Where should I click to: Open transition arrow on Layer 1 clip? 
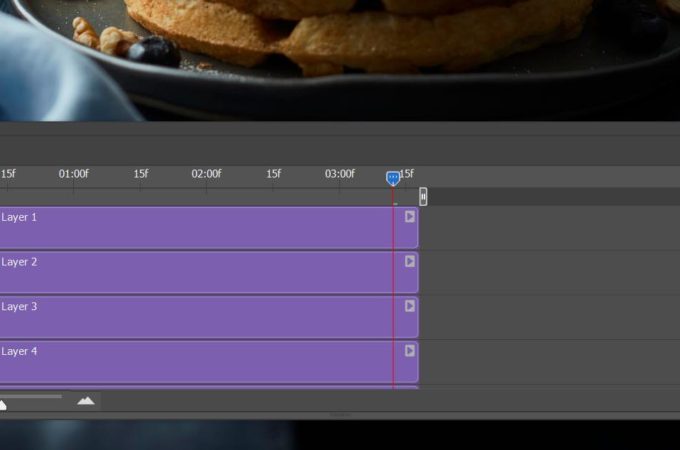(x=410, y=217)
